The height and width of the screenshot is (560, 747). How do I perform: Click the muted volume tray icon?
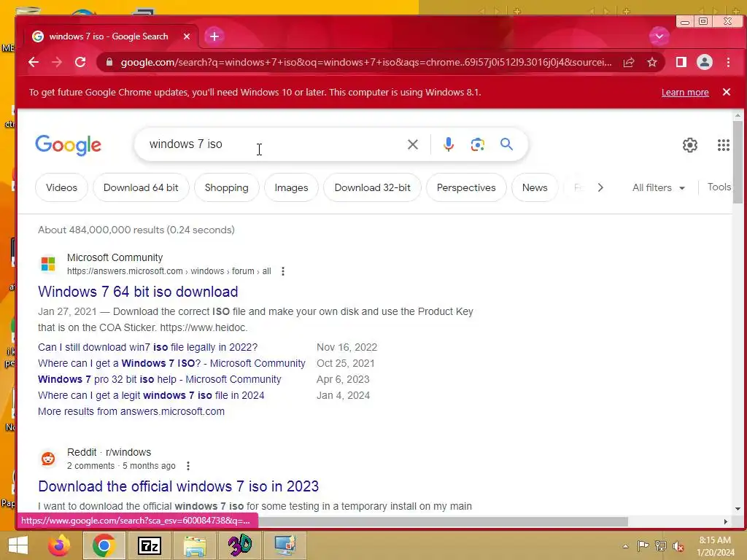tap(678, 546)
